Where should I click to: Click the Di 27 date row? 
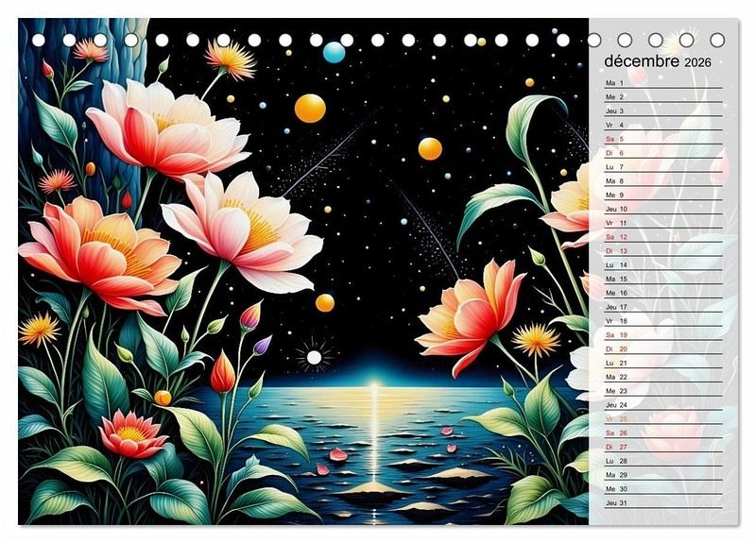tap(663, 447)
